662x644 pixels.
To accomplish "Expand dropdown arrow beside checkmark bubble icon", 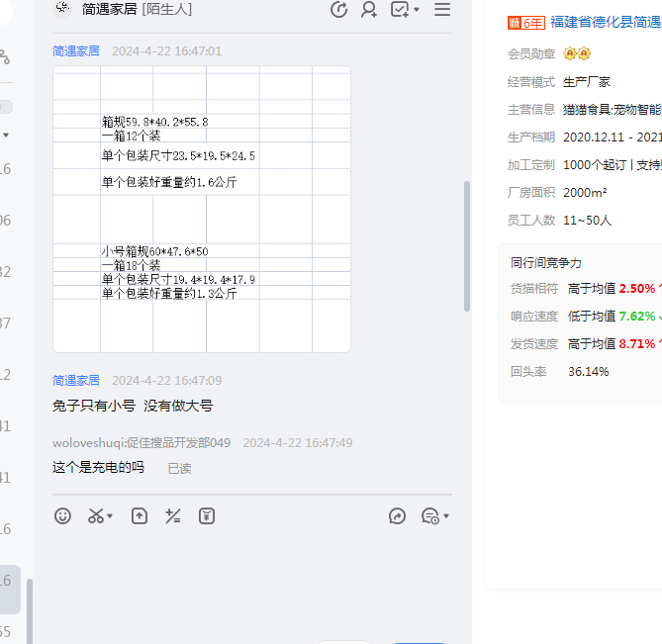I will (417, 10).
